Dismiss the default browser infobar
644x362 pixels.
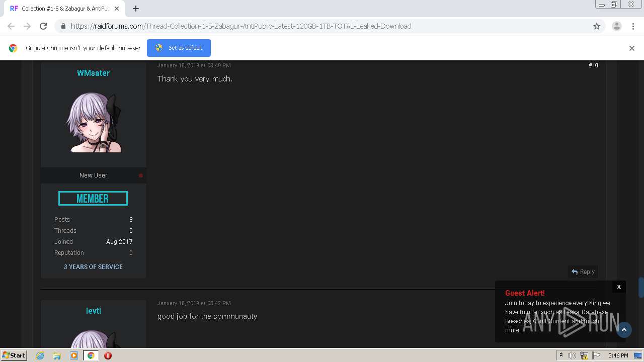click(x=632, y=48)
